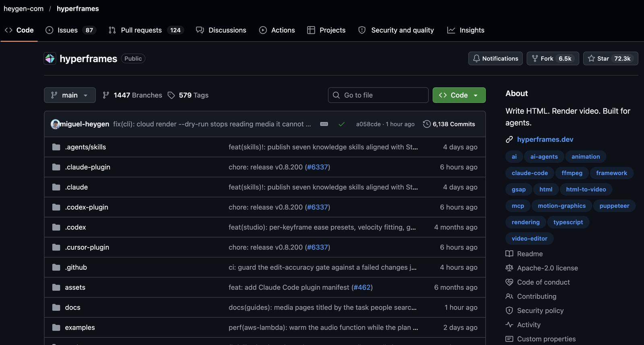Open the Security and quality tab
Image resolution: width=644 pixels, height=345 pixels.
(396, 30)
